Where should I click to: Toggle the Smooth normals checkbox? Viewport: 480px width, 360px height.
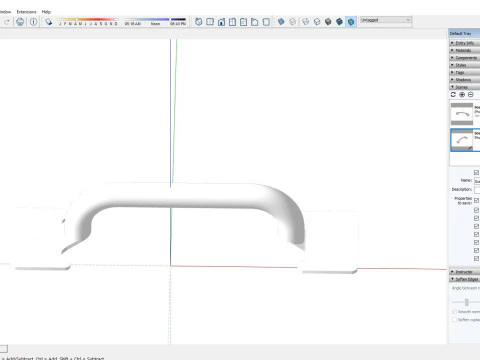tap(454, 311)
